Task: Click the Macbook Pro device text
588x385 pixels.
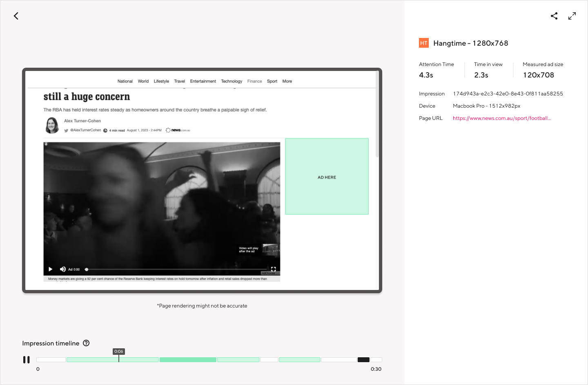Action: (x=487, y=106)
